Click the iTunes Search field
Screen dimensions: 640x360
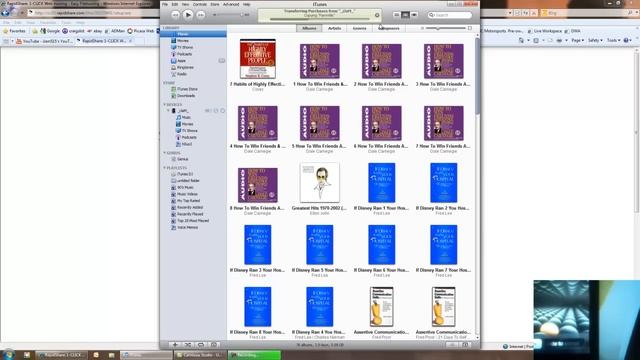[450, 15]
